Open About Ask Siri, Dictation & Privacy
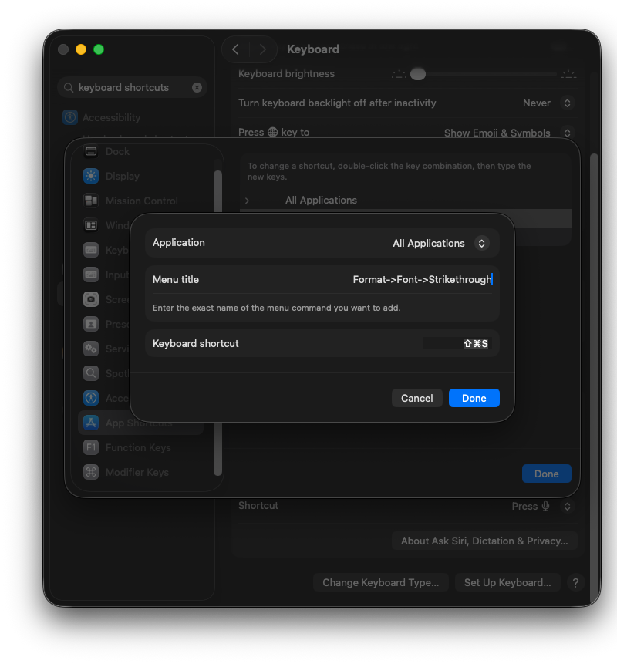 click(x=484, y=541)
